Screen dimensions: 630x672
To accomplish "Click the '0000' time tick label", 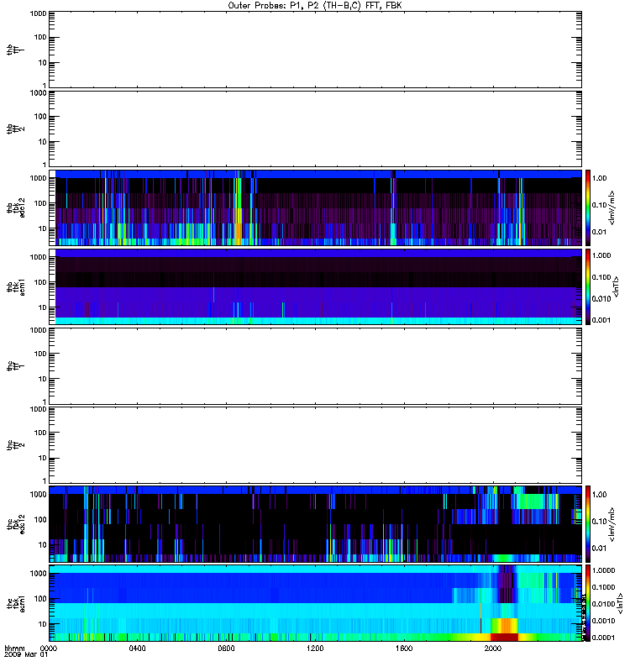I will coord(49,648).
